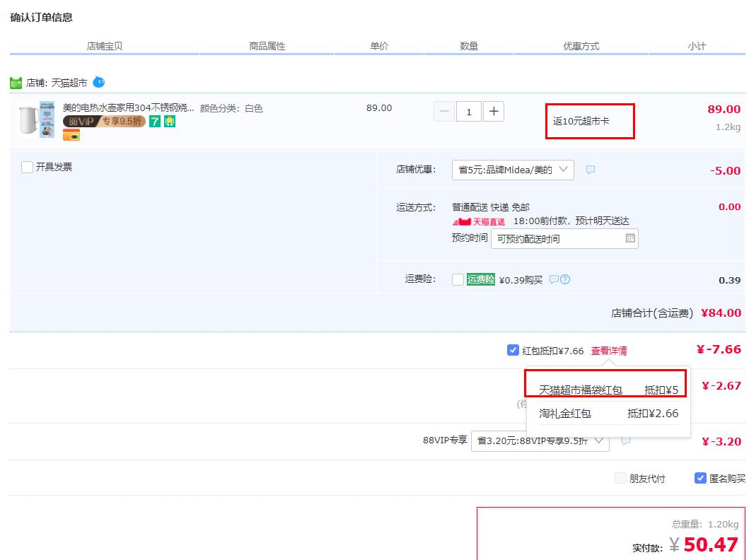The height and width of the screenshot is (560, 749).
Task: Increase quantity with the plus button
Action: click(x=494, y=111)
